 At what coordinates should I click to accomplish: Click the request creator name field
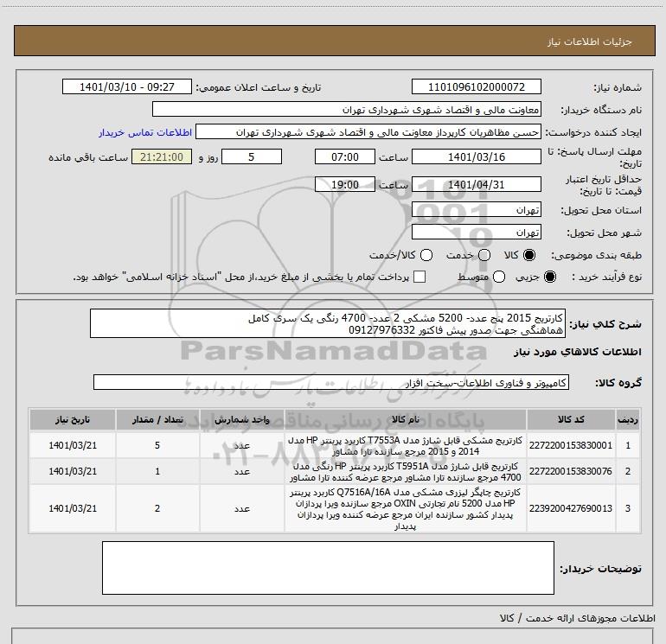(x=368, y=131)
